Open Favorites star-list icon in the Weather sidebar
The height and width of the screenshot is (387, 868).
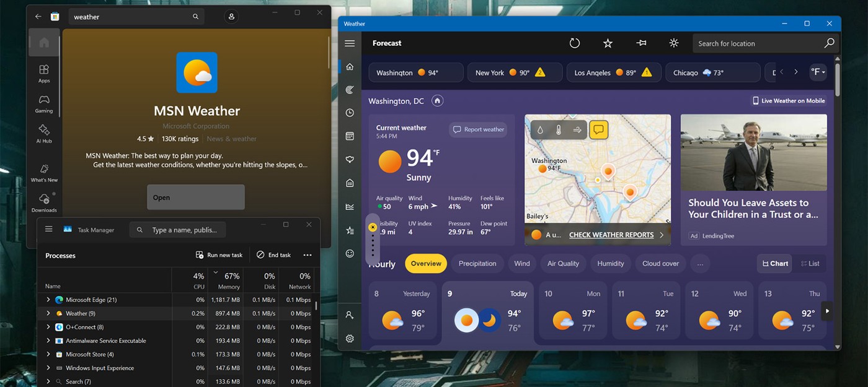tap(350, 230)
